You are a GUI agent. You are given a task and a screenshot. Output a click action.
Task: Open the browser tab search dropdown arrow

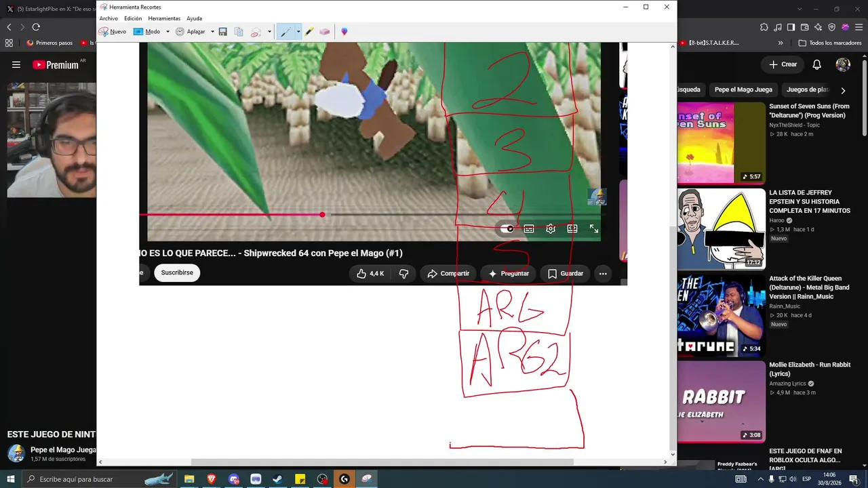click(x=800, y=9)
